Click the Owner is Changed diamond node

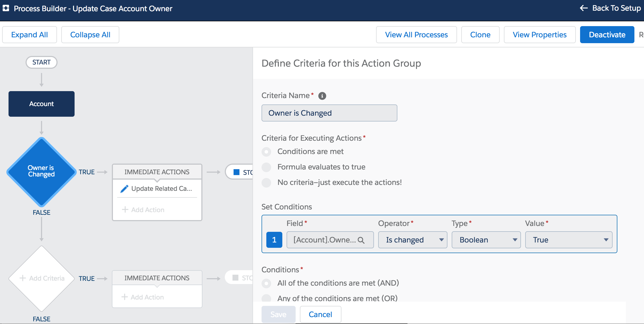point(41,172)
